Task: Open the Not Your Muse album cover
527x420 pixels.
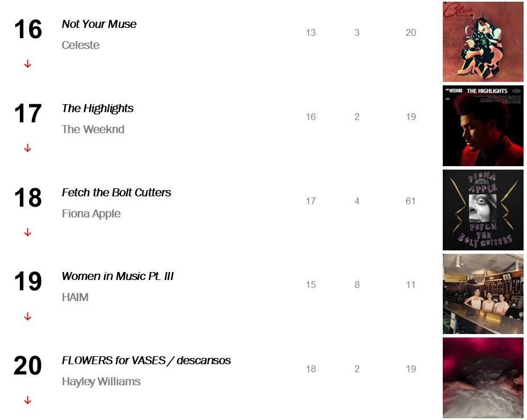Action: pyautogui.click(x=483, y=42)
